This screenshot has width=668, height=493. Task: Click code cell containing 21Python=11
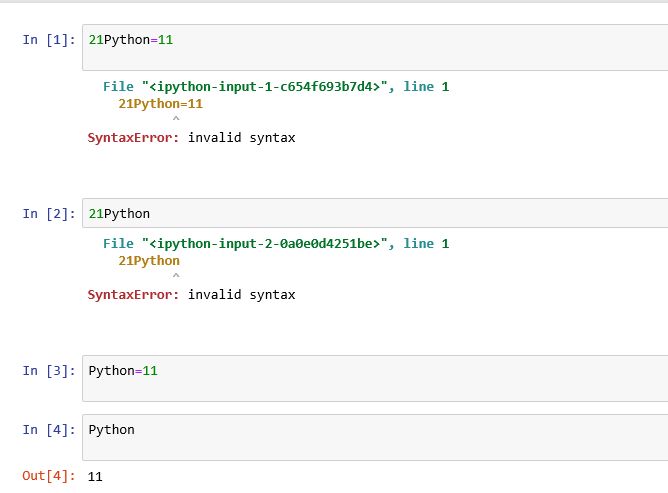coord(375,47)
